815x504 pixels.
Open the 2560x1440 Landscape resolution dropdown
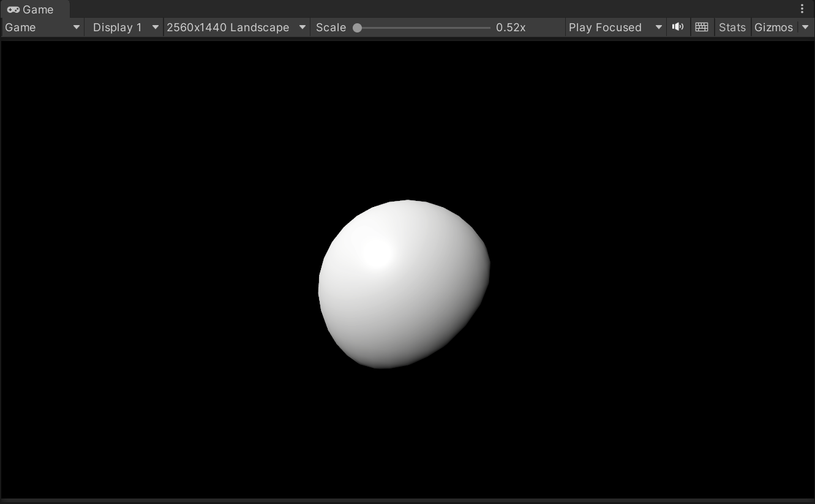click(227, 27)
